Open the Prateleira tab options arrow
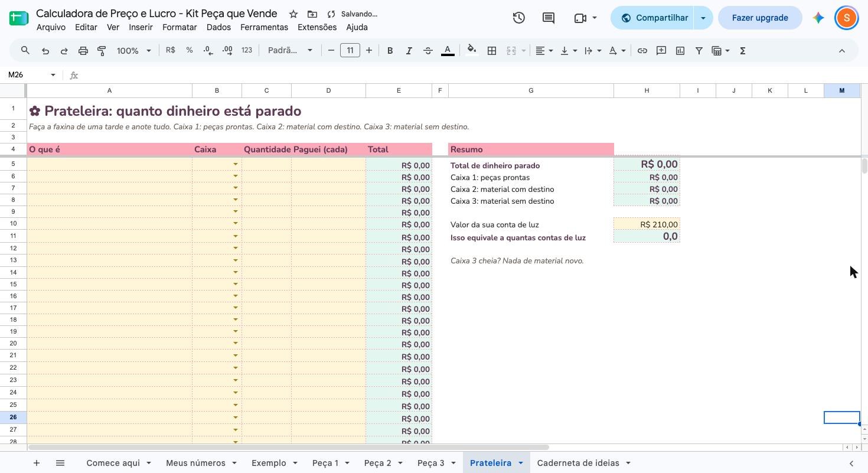 coord(521,463)
